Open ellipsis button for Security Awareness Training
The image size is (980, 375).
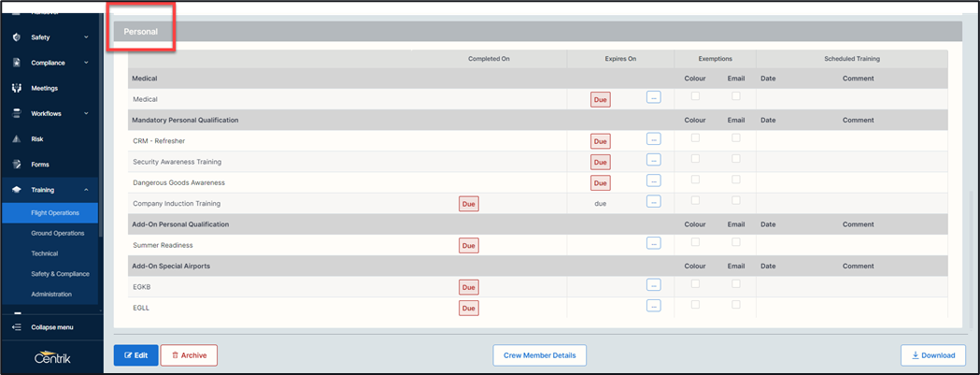(x=654, y=160)
